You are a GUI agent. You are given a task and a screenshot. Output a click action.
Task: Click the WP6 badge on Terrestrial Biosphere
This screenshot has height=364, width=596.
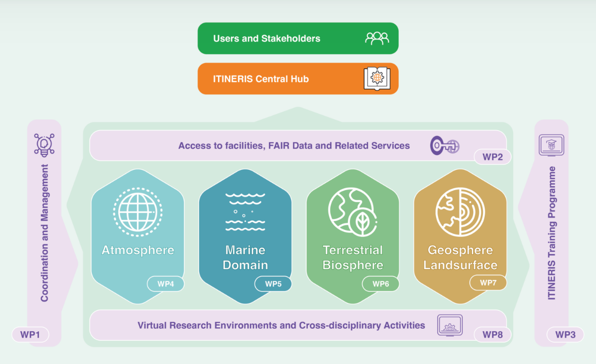click(x=380, y=284)
